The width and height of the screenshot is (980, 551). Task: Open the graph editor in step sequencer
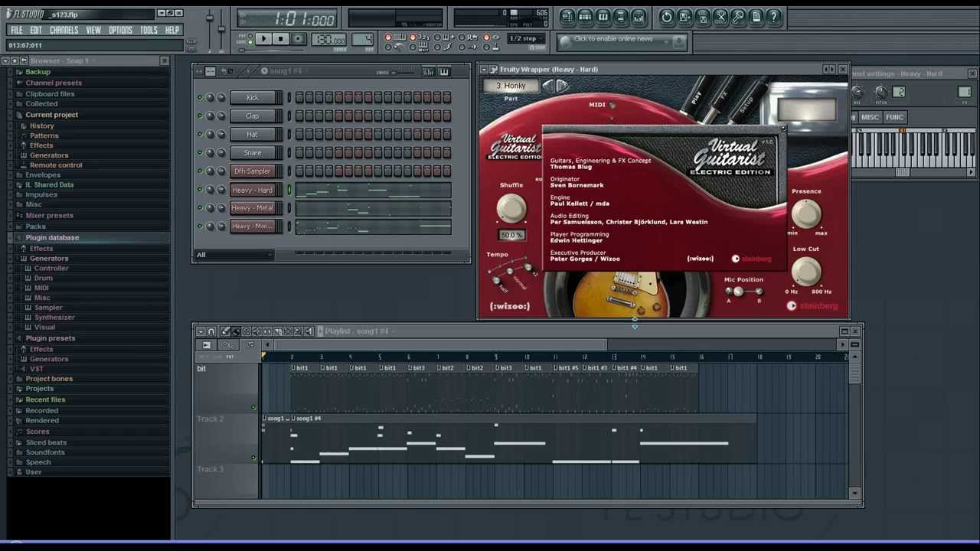coord(430,71)
